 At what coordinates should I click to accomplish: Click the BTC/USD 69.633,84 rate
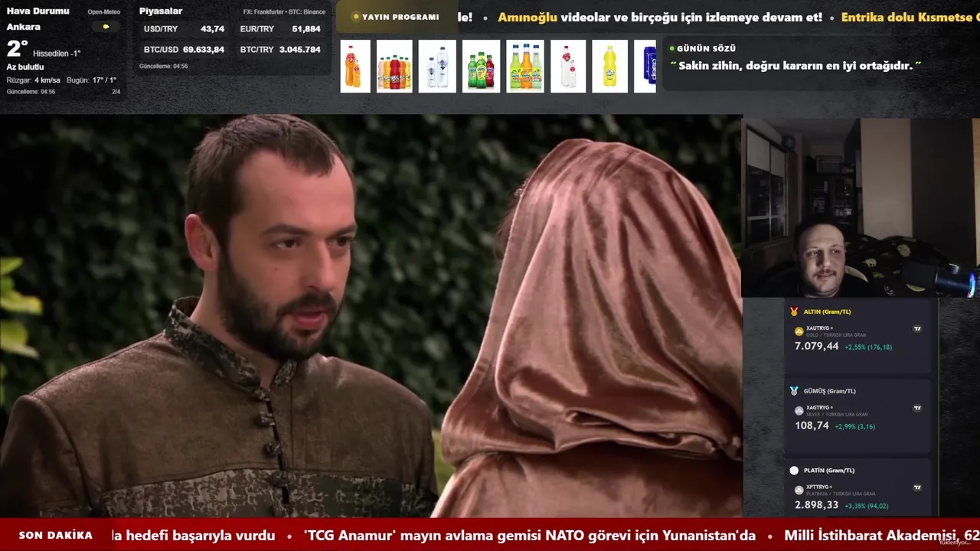[184, 49]
